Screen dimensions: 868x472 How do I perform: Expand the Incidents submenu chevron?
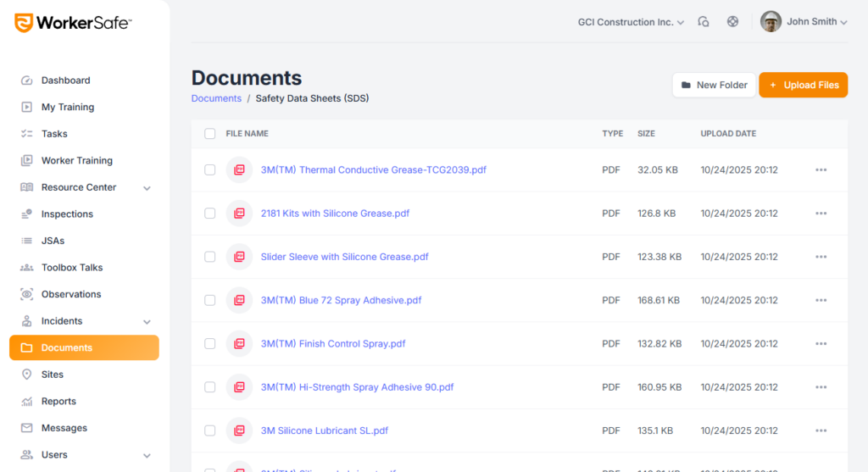tap(147, 321)
